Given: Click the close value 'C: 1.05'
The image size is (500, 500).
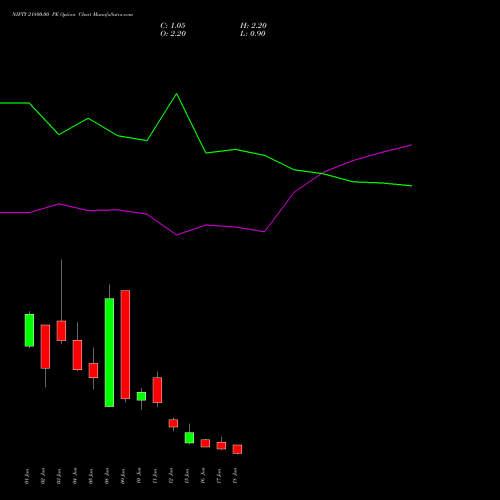Looking at the screenshot, I should (173, 26).
